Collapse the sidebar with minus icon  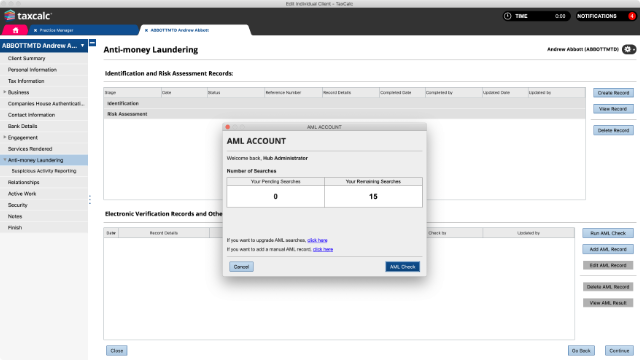93,43
